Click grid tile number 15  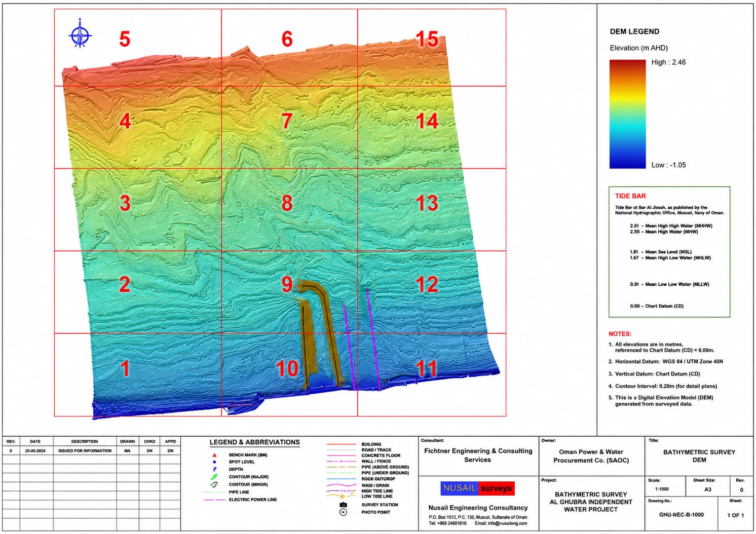(427, 39)
